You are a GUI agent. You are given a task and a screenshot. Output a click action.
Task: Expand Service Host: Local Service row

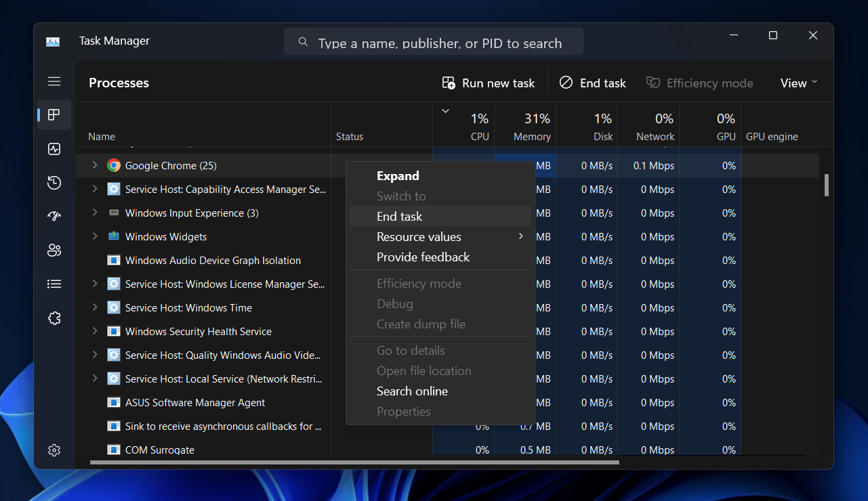click(95, 378)
